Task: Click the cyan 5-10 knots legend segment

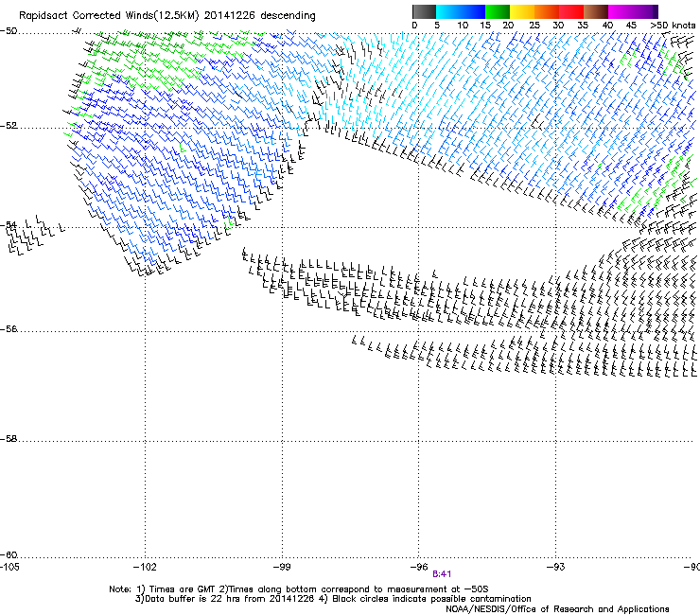Action: click(448, 11)
